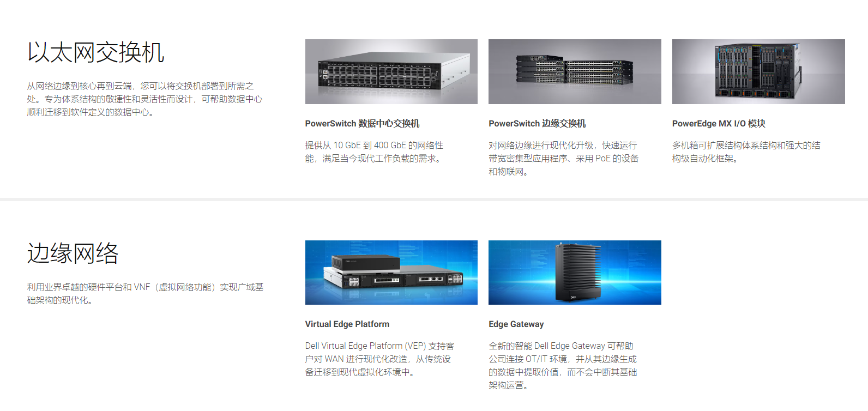Click the 从网络边缘到核心再到云端 intro paragraph
Screen dimensions: 868x411
pos(144,99)
